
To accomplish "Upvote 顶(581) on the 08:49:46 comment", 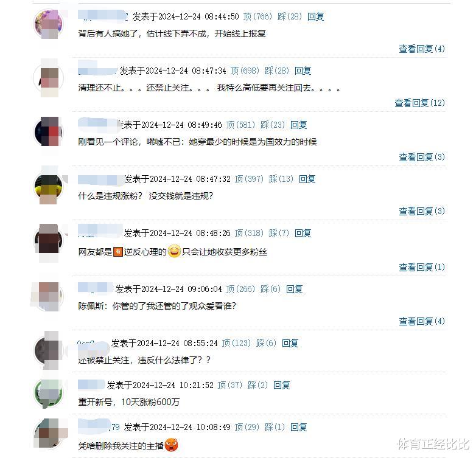I will (240, 125).
